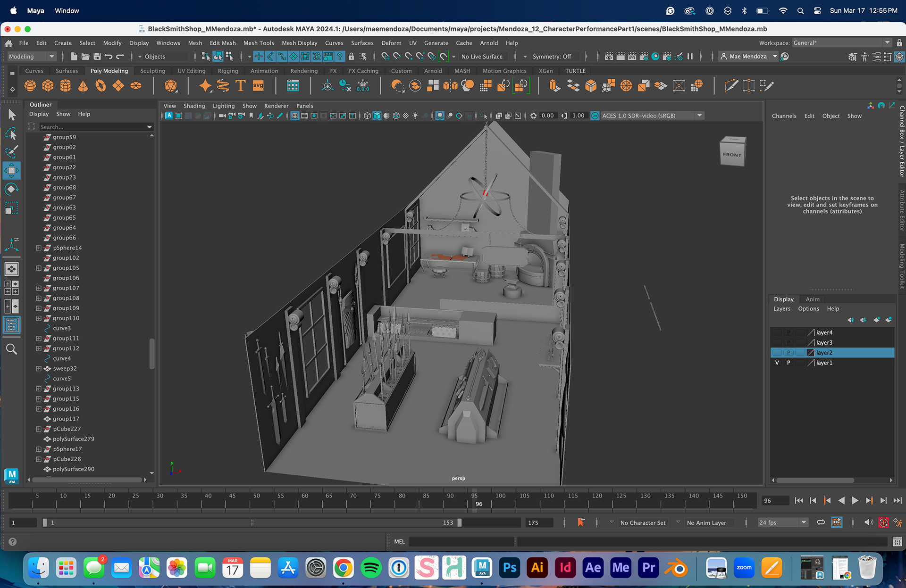Click the Symmetry: Off setting

(552, 57)
